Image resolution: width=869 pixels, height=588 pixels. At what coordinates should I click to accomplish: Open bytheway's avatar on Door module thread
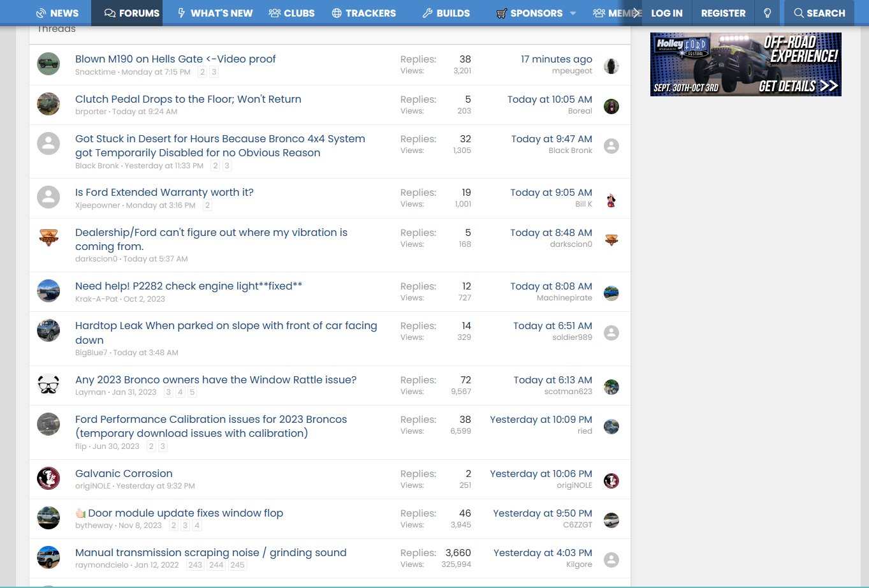(48, 518)
